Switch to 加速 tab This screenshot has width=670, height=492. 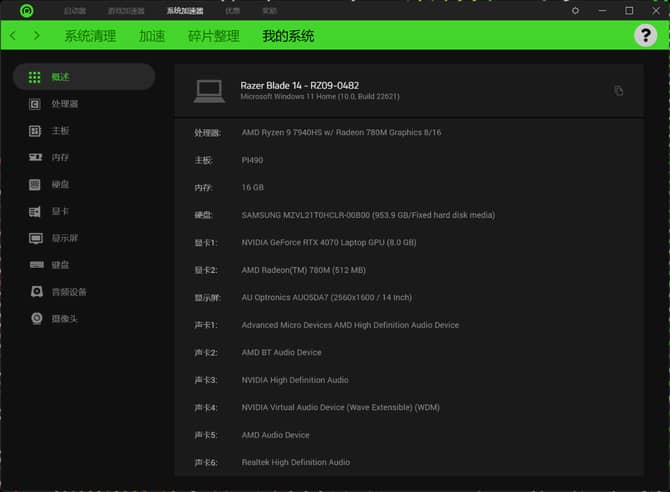tap(152, 36)
